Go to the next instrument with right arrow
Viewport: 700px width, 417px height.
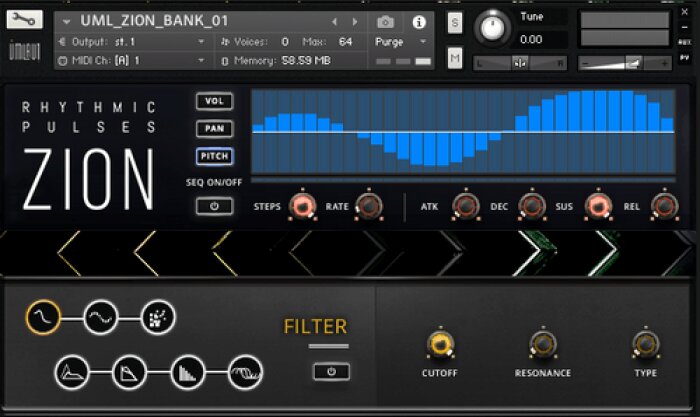(355, 22)
